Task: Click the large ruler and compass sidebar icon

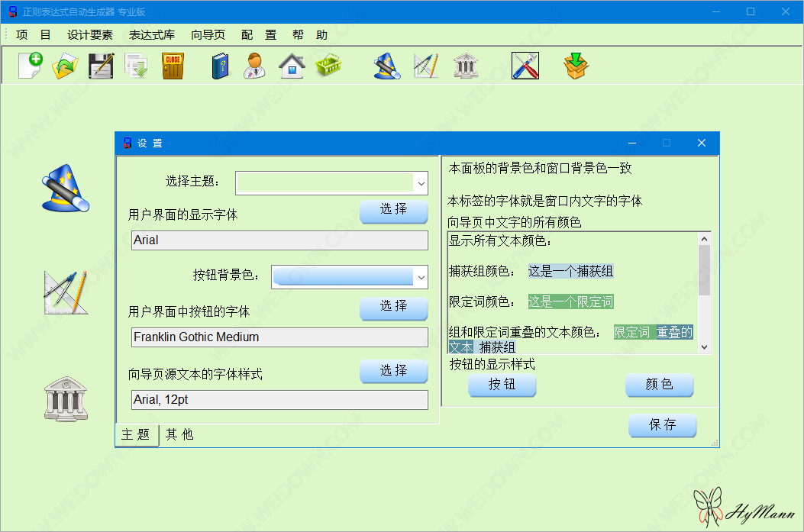Action: pos(66,292)
